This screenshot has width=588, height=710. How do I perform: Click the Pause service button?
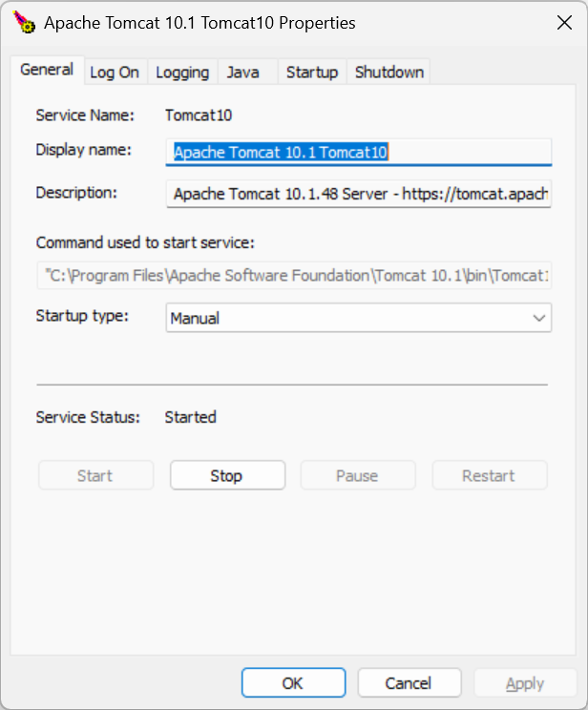[x=358, y=475]
